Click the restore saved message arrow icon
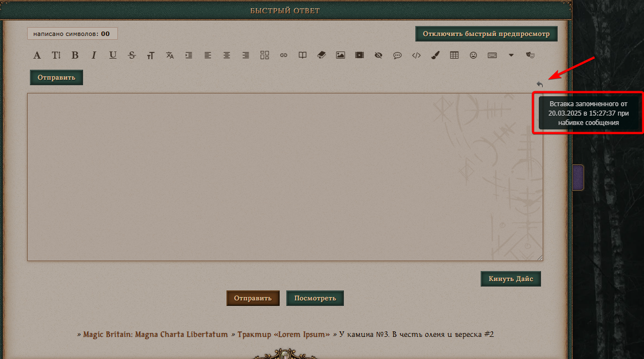The height and width of the screenshot is (359, 644). [540, 85]
